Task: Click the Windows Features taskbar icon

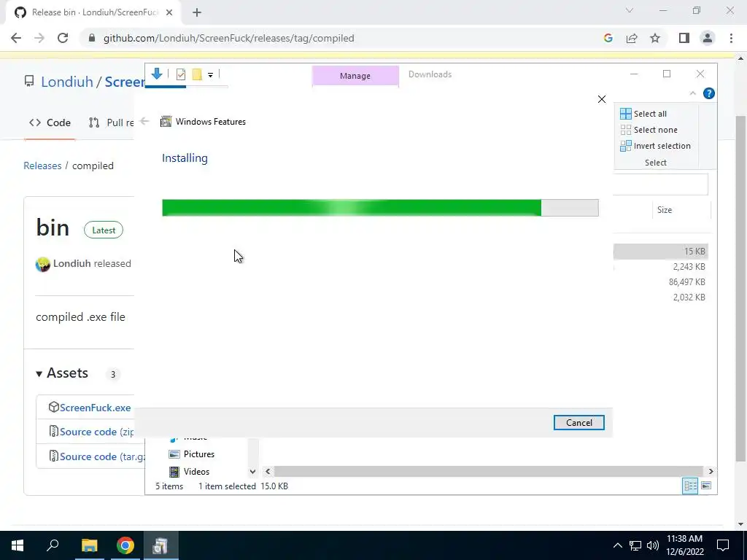Action: pyautogui.click(x=161, y=545)
